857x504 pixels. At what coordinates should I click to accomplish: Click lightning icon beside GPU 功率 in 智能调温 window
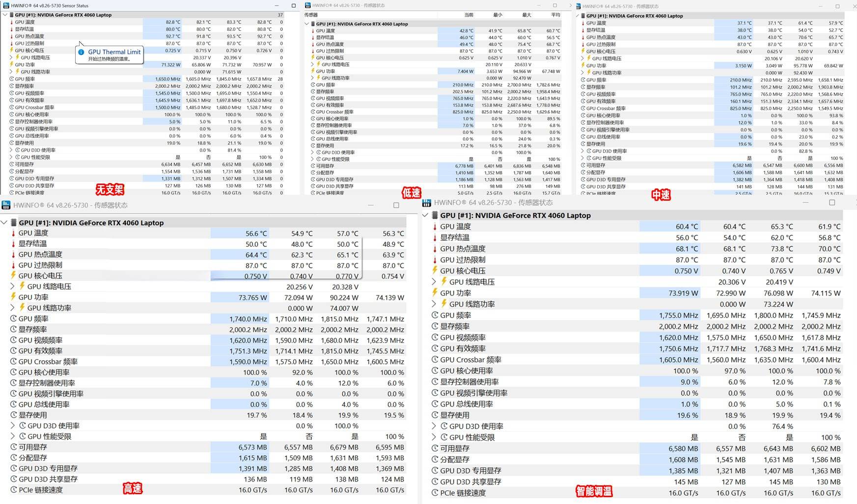point(434,293)
